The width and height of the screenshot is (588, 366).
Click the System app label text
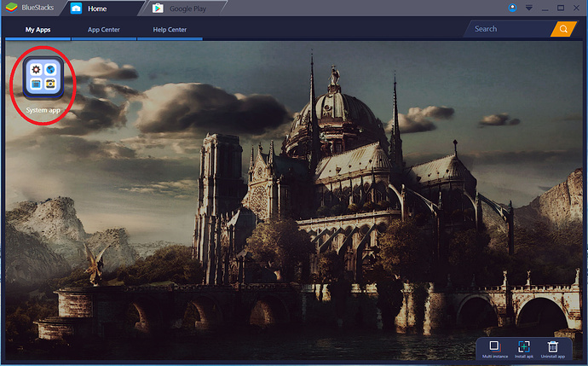pyautogui.click(x=43, y=110)
